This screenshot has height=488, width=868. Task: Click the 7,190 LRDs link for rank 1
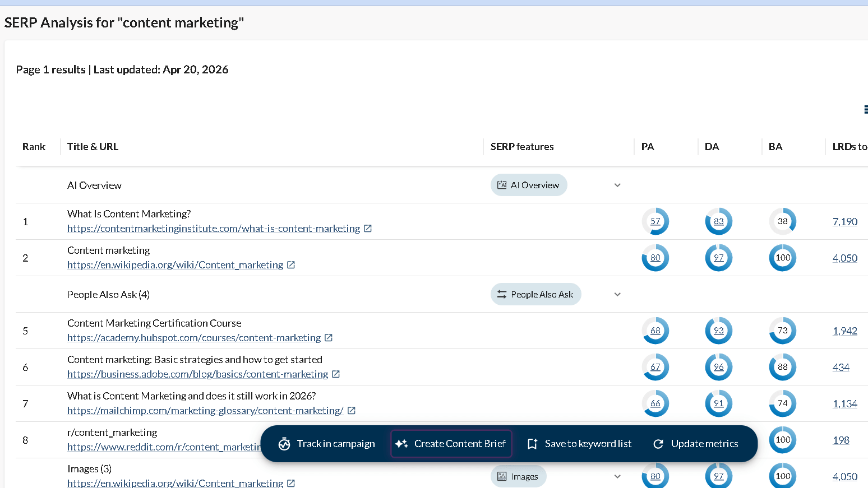coord(845,221)
